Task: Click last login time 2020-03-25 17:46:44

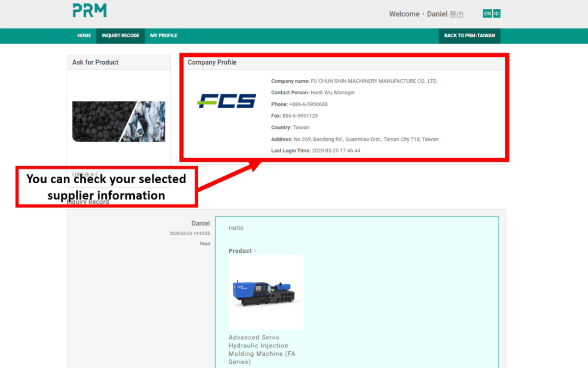Action: pyautogui.click(x=336, y=151)
